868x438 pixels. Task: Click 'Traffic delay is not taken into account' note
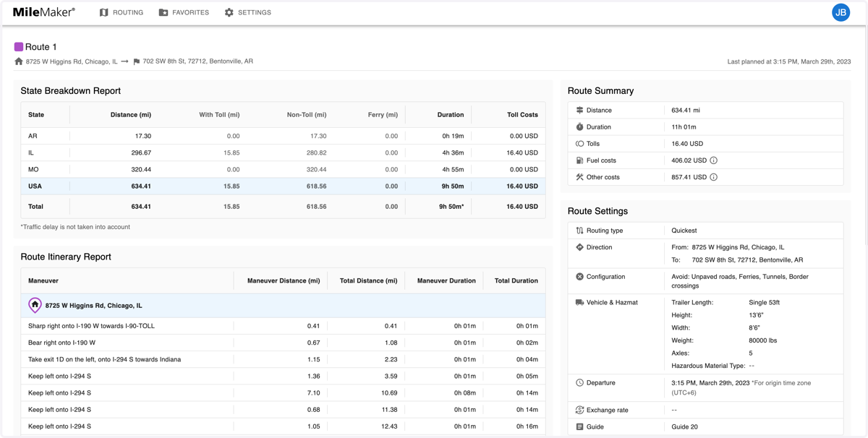[x=75, y=227]
